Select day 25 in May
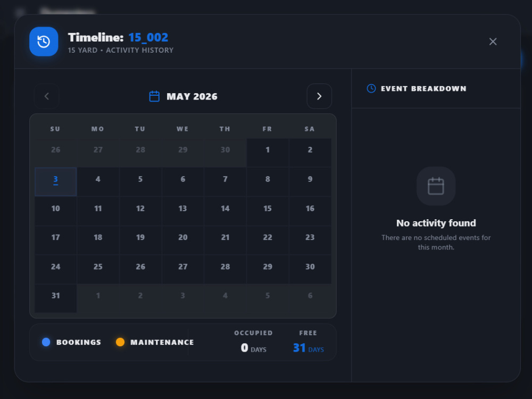This screenshot has height=399, width=532. coord(98,269)
